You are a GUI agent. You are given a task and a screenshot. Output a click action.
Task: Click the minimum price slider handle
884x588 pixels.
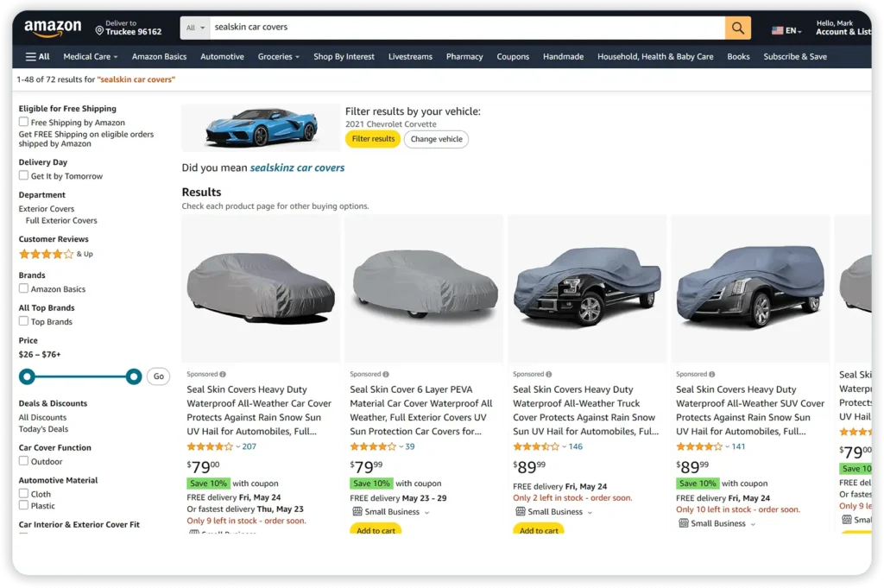pos(27,376)
